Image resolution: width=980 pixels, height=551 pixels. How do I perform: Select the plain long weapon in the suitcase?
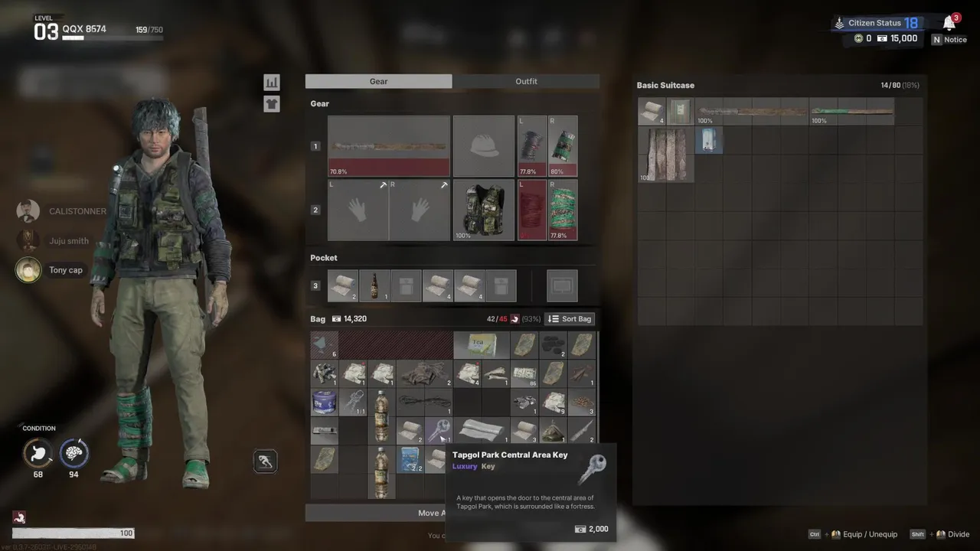pyautogui.click(x=751, y=112)
